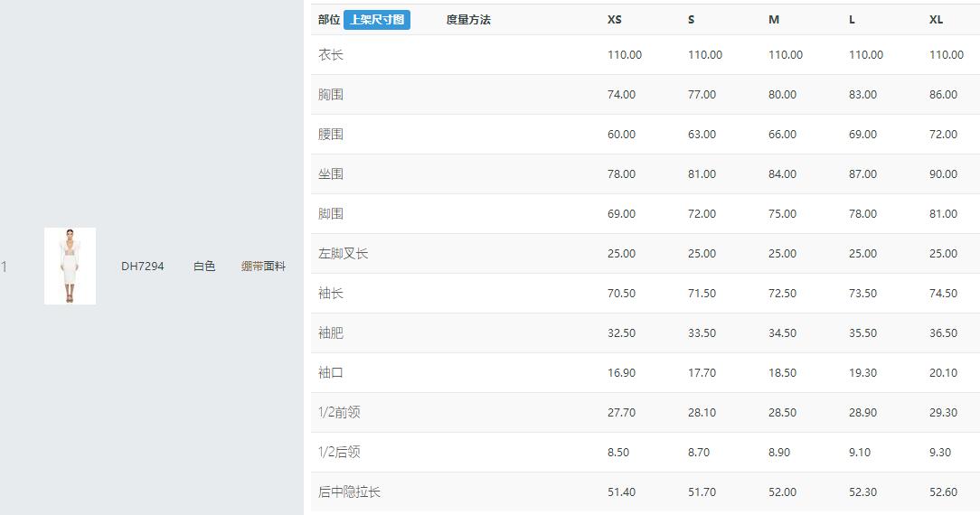This screenshot has width=980, height=515.
Task: Click the 后中隐拉长 M value 52.00
Action: pyautogui.click(x=783, y=492)
